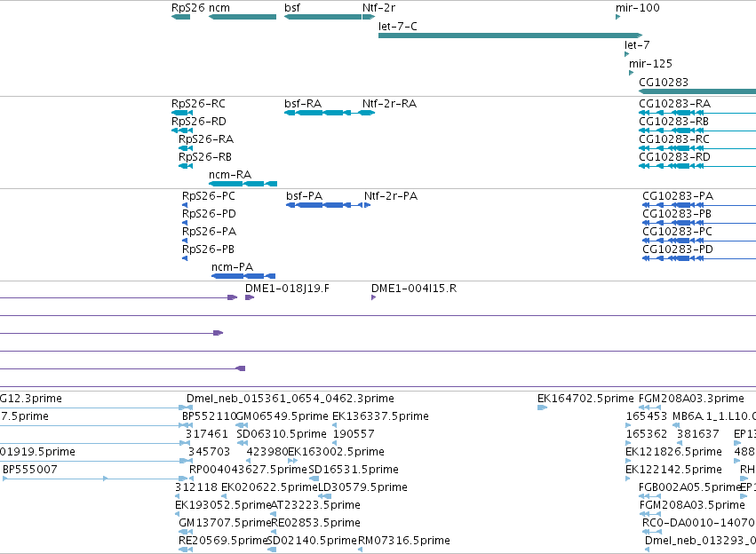This screenshot has height=554, width=756.
Task: Click the CG10283-PB protein glyph
Action: (x=699, y=223)
